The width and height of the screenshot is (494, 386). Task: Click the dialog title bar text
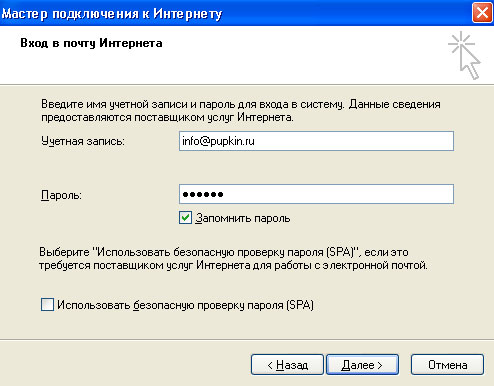click(112, 14)
